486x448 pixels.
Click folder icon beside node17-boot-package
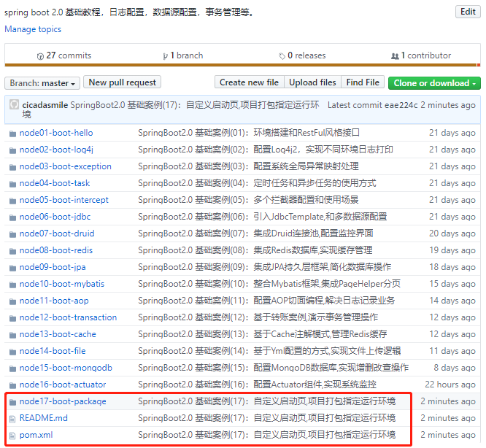[x=12, y=402]
